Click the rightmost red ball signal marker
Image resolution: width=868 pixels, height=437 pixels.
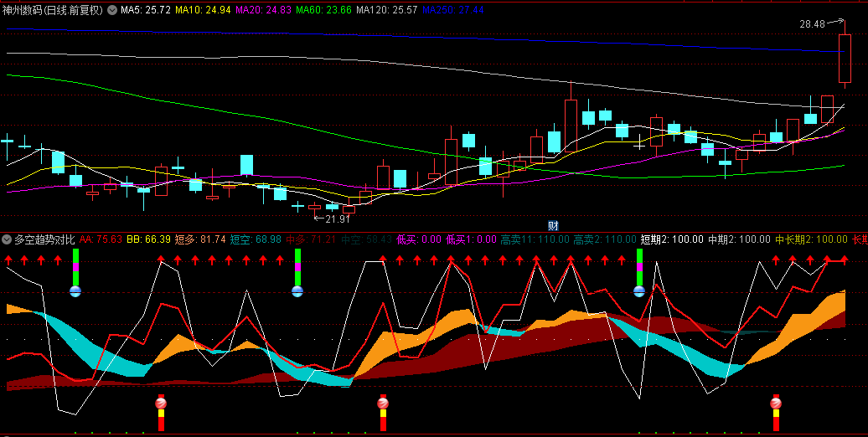776,403
